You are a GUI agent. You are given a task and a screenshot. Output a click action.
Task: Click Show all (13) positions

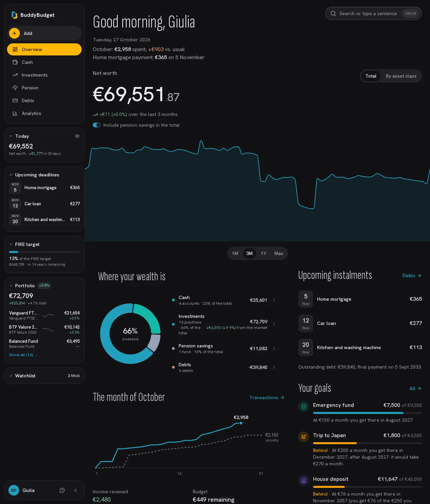24,355
